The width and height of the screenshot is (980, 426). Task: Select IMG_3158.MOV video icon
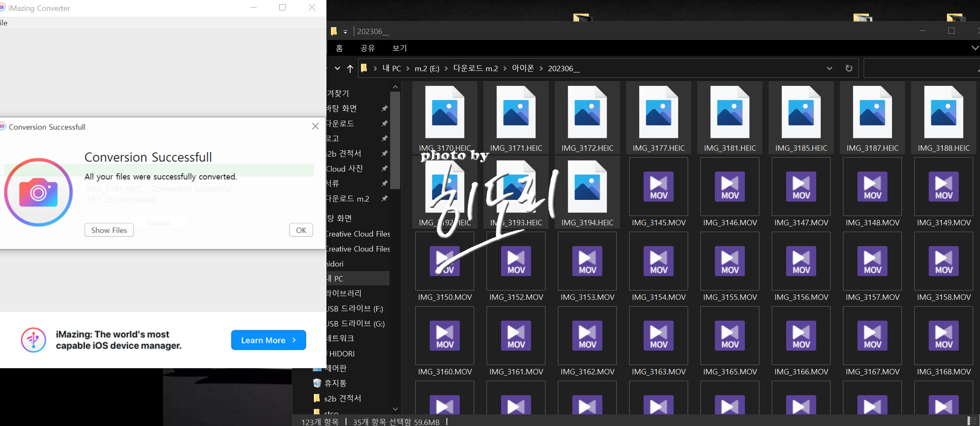944,261
